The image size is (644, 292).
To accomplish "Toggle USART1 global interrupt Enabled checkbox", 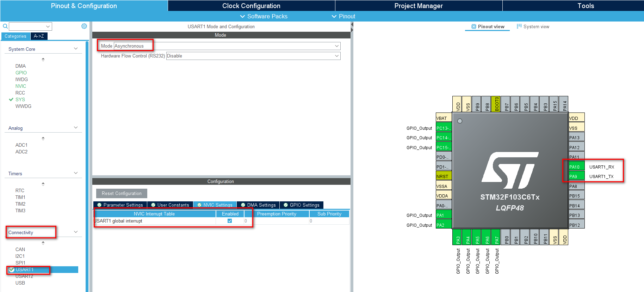I will click(x=230, y=221).
